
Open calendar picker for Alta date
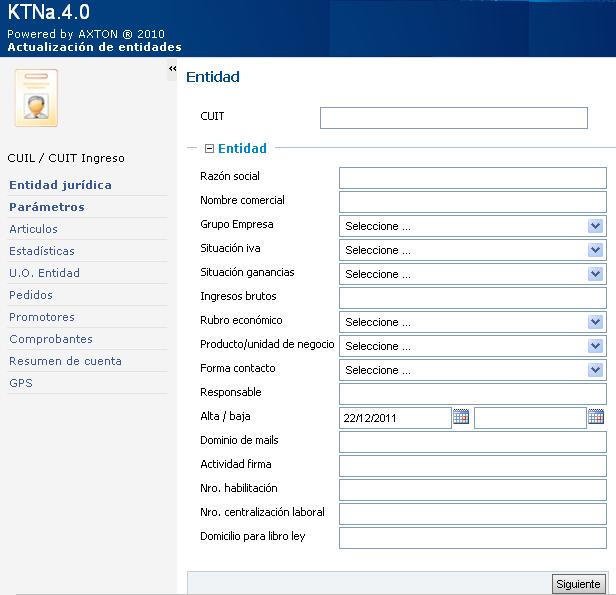(x=461, y=417)
